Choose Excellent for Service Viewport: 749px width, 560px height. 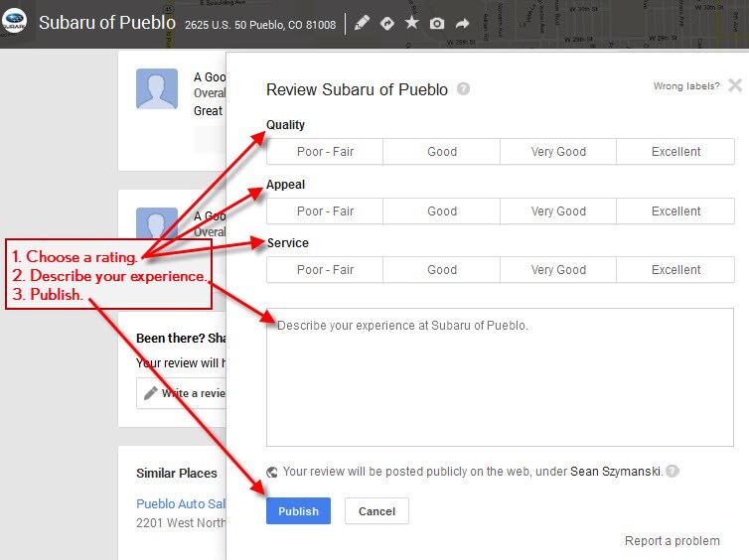point(675,270)
